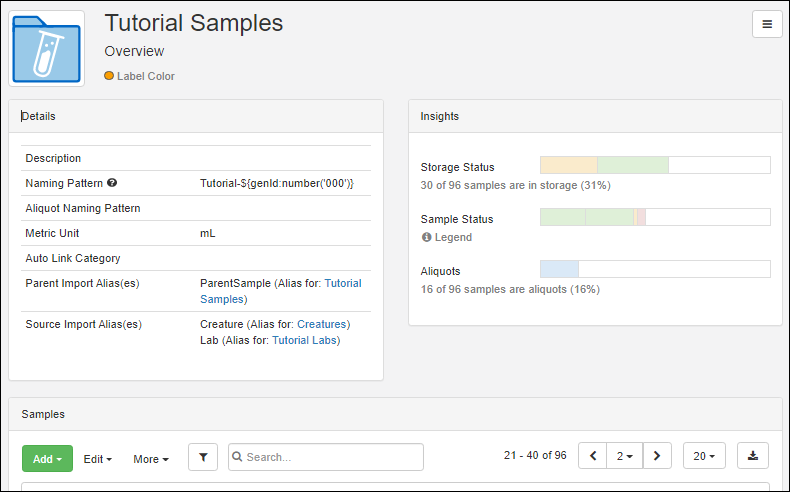Click the Legend info icon
Screen dimensions: 790x492
(426, 237)
